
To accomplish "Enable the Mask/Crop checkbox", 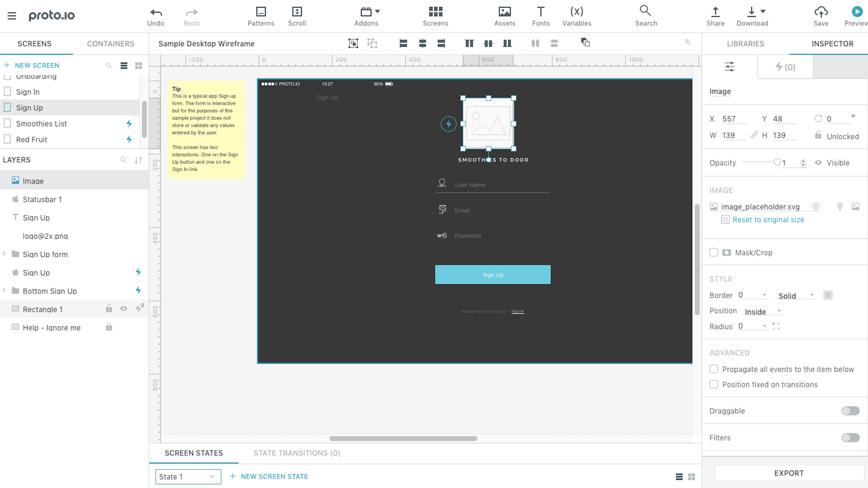I will coord(713,252).
